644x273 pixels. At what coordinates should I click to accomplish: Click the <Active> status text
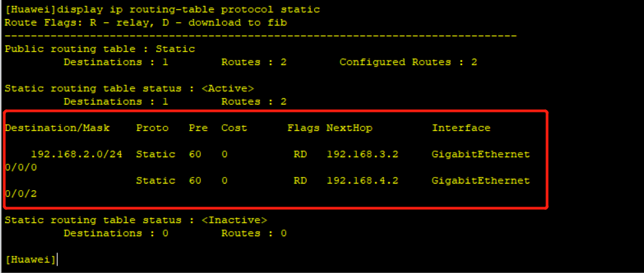[x=228, y=88]
